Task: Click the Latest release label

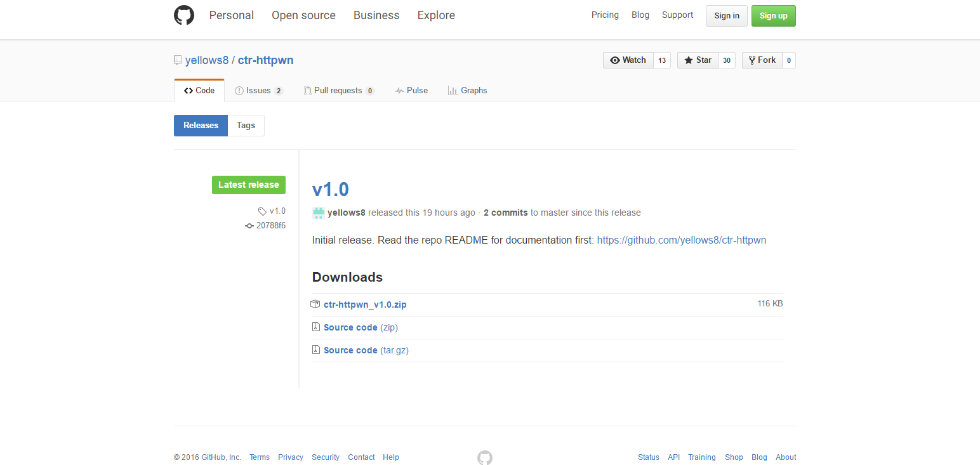Action: coord(249,185)
